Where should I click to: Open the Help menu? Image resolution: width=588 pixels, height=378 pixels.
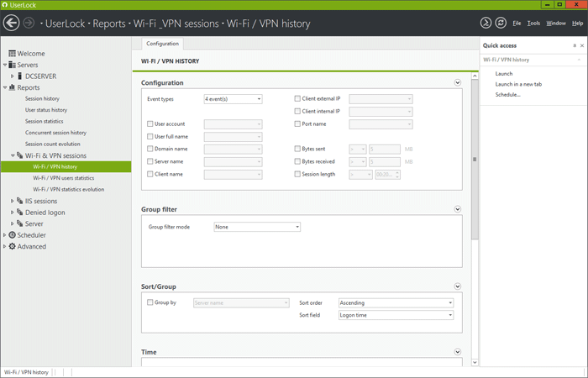tap(578, 24)
